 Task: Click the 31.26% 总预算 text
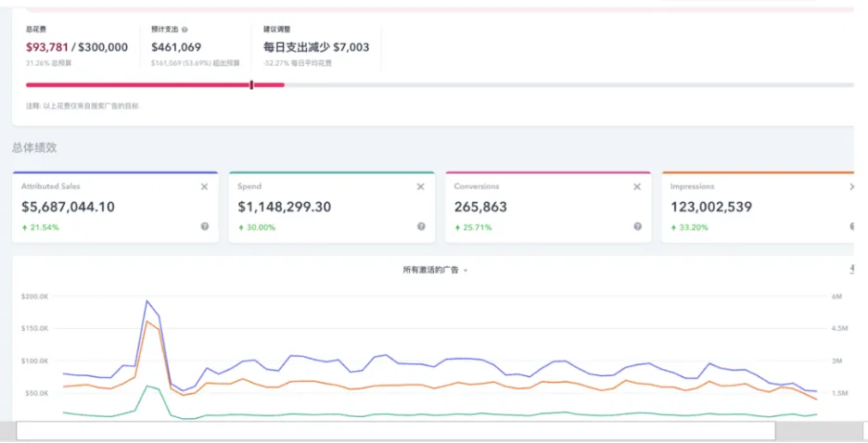pos(49,63)
